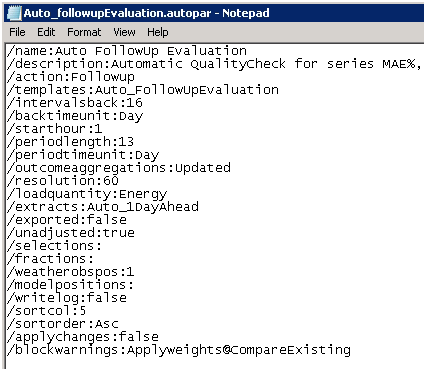
Task: Open the Format menu
Action: pyautogui.click(x=84, y=32)
